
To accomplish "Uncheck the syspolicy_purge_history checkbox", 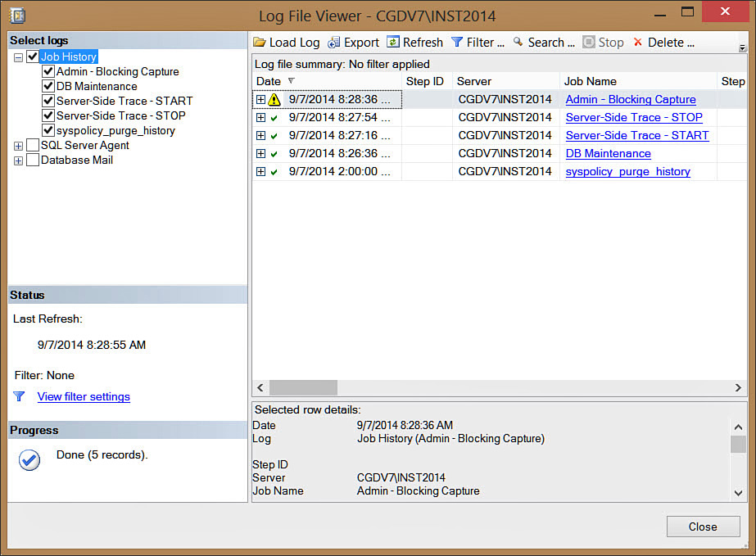I will (48, 131).
